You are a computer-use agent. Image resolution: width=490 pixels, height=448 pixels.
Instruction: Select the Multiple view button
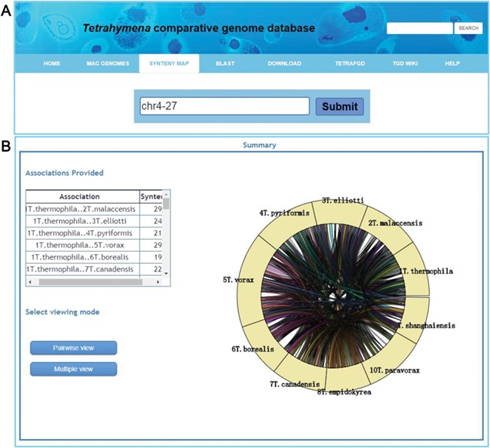(73, 369)
